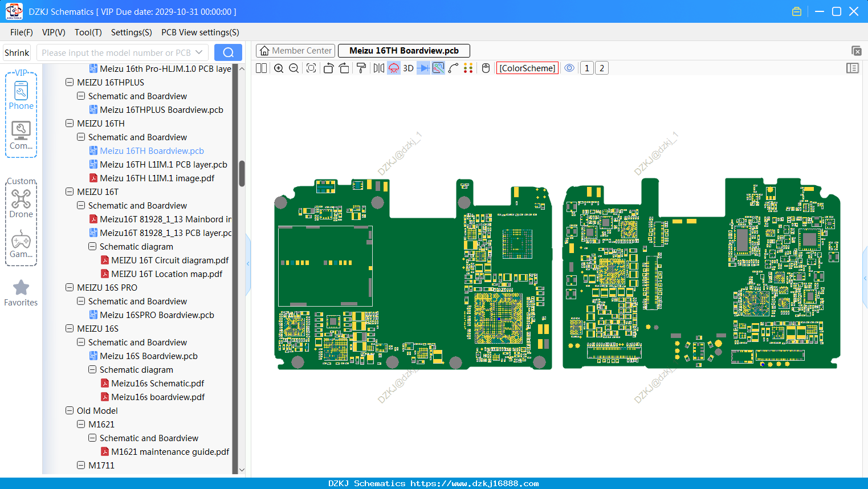The height and width of the screenshot is (489, 868).
Task: Toggle the diode symbol mode
Action: click(423, 68)
